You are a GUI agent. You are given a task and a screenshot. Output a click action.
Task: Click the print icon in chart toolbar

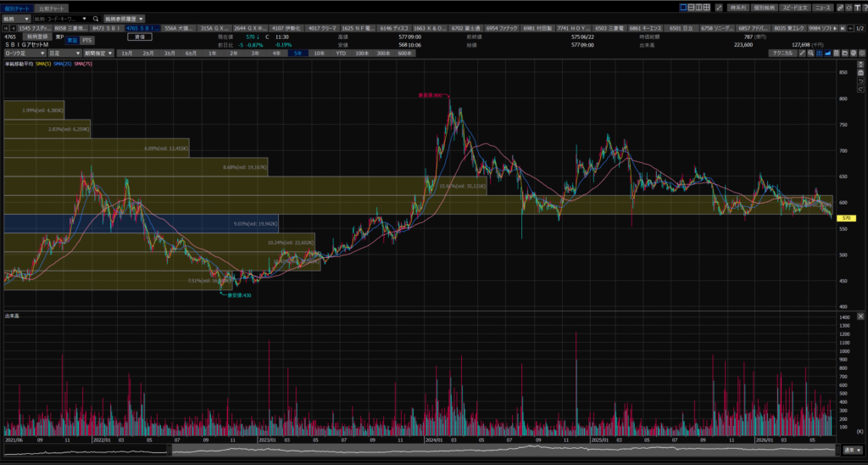[x=854, y=53]
